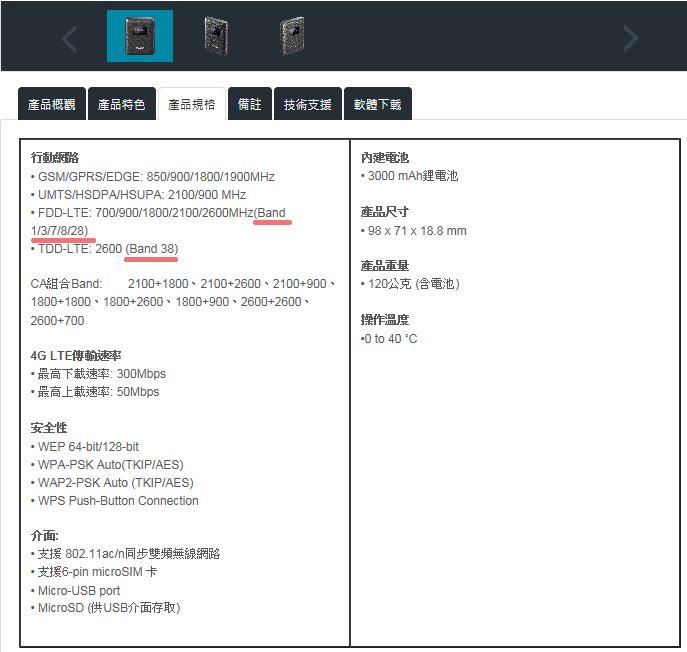Click the 最高上載速率 50Mbps line

[x=95, y=392]
